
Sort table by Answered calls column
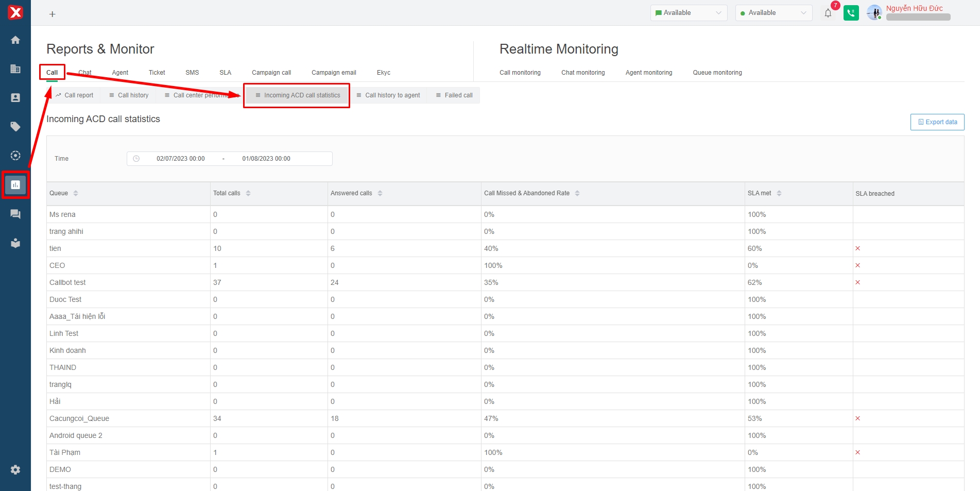pos(380,193)
